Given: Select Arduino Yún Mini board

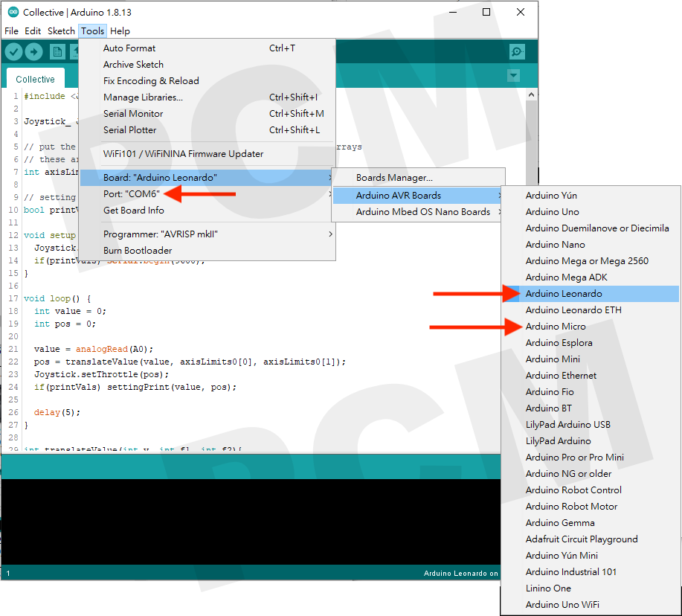Looking at the screenshot, I should pos(591,556).
